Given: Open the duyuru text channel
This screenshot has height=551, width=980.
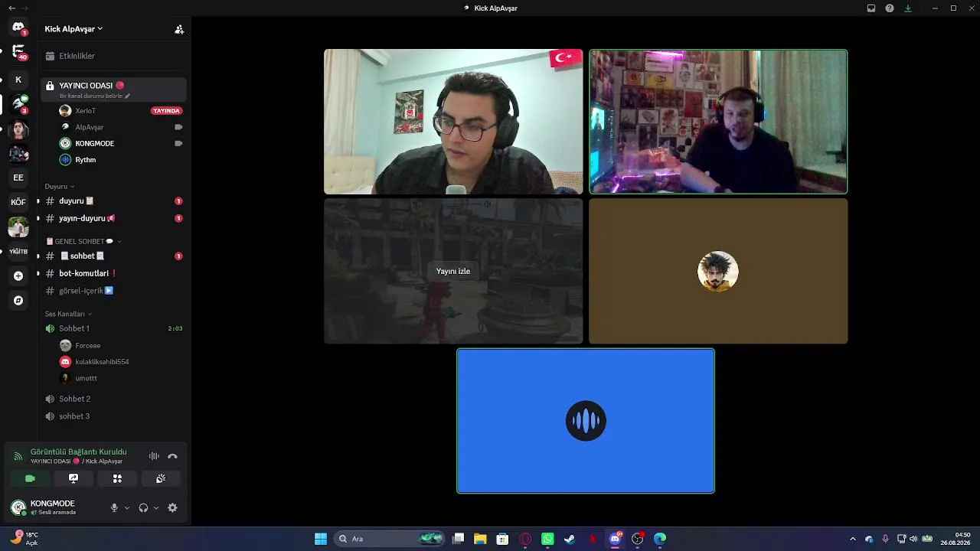Looking at the screenshot, I should [113, 201].
